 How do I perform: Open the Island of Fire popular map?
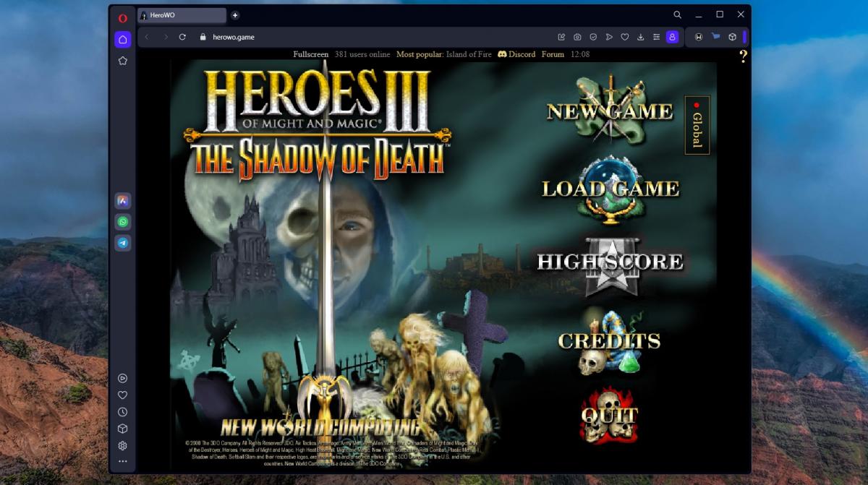pos(467,54)
